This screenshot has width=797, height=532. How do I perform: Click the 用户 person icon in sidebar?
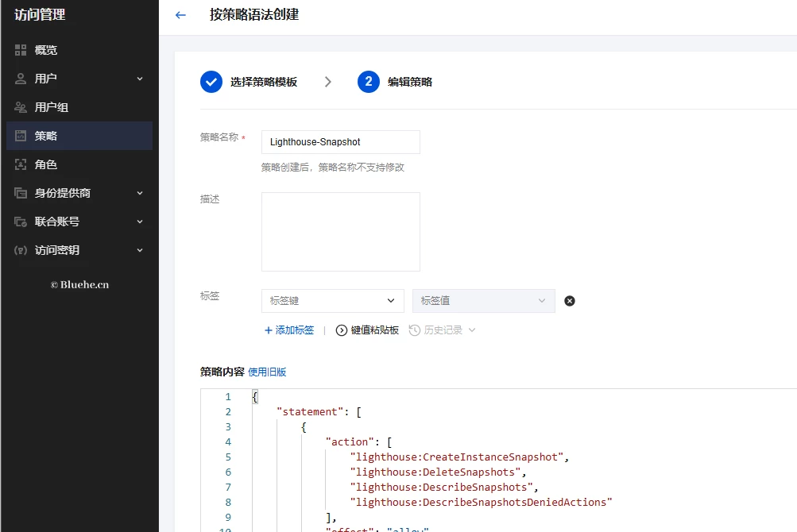[x=21, y=79]
